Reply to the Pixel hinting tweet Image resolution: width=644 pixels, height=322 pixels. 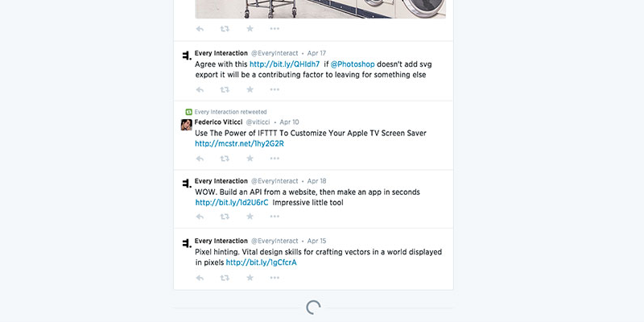pos(200,278)
